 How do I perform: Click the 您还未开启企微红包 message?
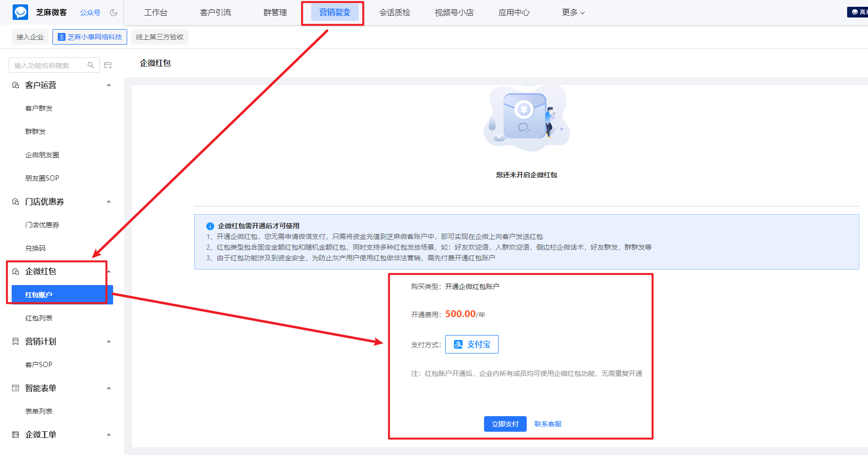pos(527,175)
